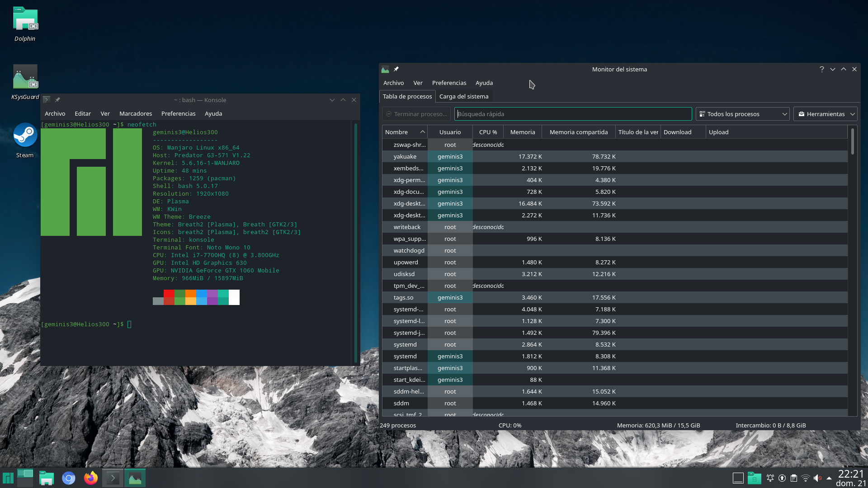This screenshot has width=868, height=488.
Task: Click the muted volume tray icon
Action: coord(817,478)
